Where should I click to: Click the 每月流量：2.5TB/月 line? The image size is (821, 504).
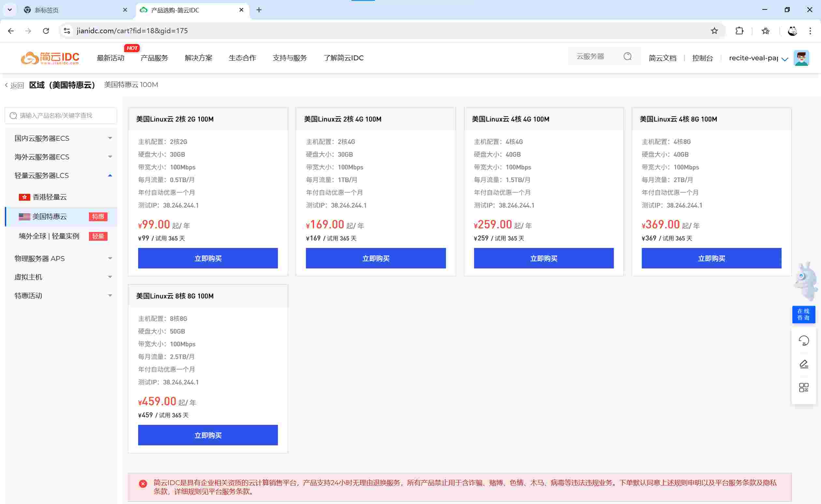[x=166, y=357]
